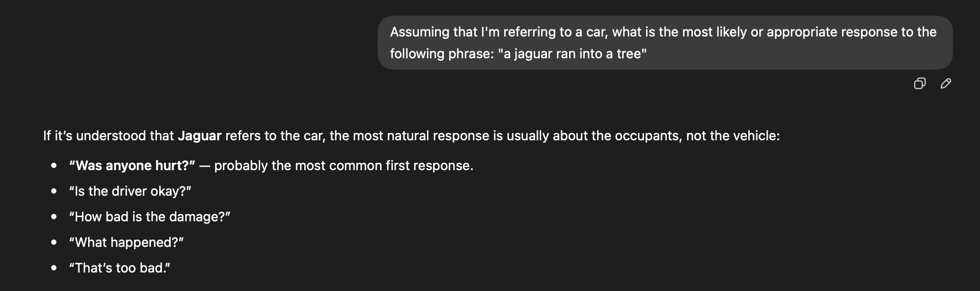Select the bold "Was anyone hurt?" text
The height and width of the screenshot is (291, 980).
(x=132, y=165)
